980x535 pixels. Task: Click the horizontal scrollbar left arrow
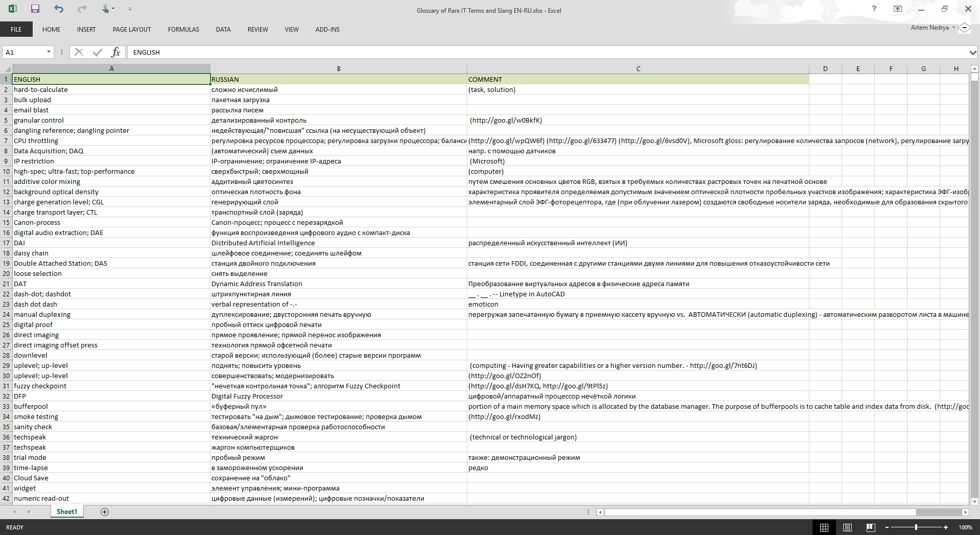click(601, 512)
